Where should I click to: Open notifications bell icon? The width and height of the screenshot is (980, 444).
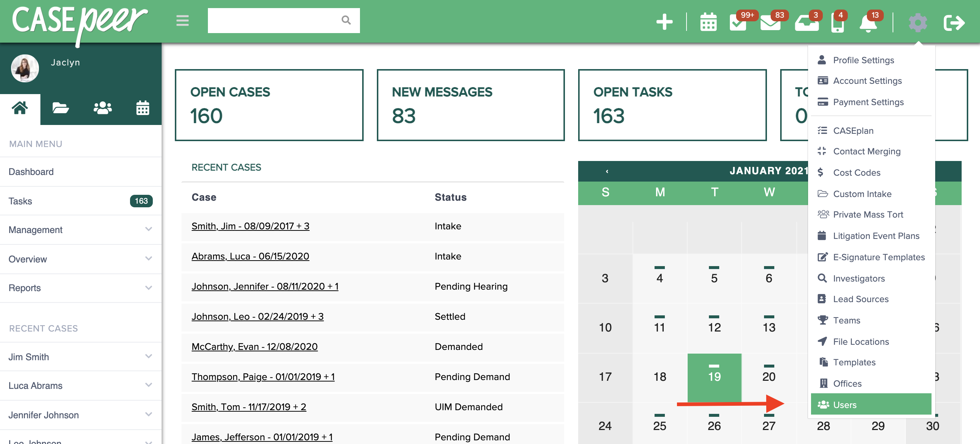[868, 24]
